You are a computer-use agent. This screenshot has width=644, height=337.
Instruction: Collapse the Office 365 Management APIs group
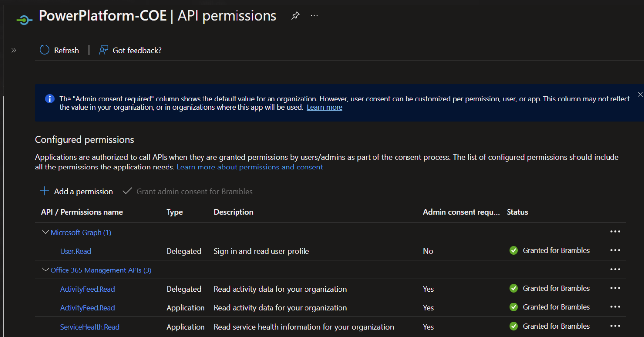[45, 270]
